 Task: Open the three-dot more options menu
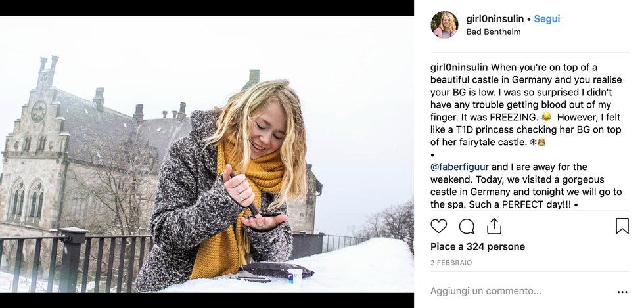click(x=622, y=292)
